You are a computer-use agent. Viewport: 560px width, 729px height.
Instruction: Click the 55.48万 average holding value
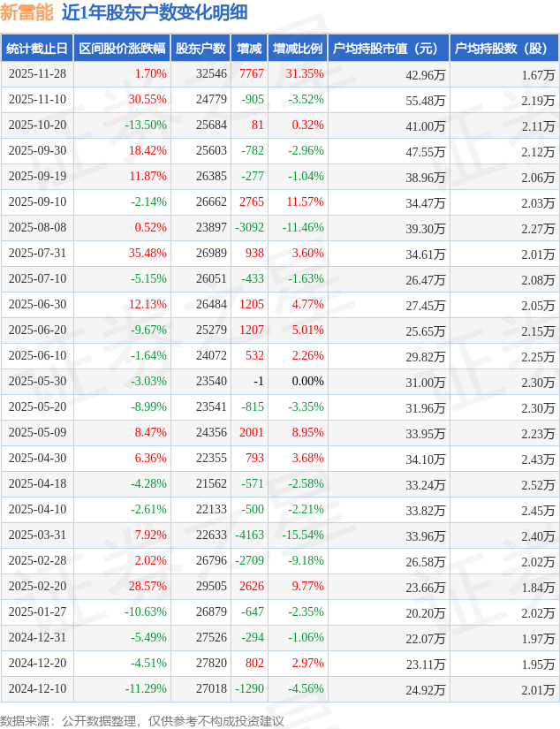426,101
